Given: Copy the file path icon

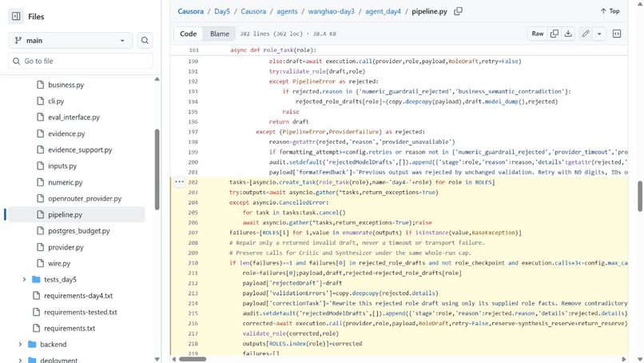Looking at the screenshot, I should (458, 11).
